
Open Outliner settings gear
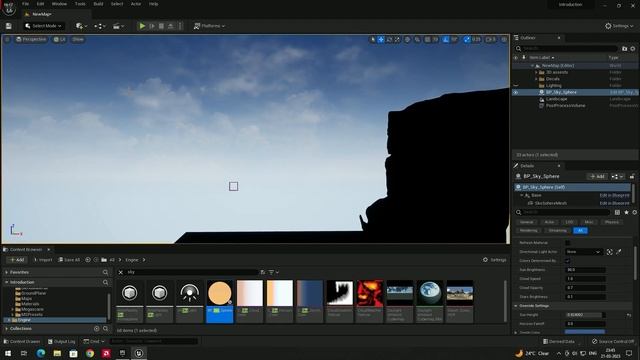pos(633,49)
